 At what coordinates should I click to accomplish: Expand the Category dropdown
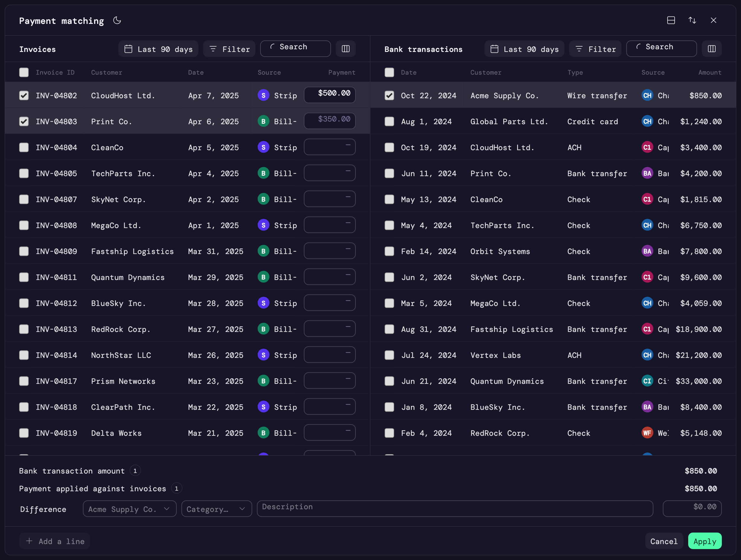[217, 509]
